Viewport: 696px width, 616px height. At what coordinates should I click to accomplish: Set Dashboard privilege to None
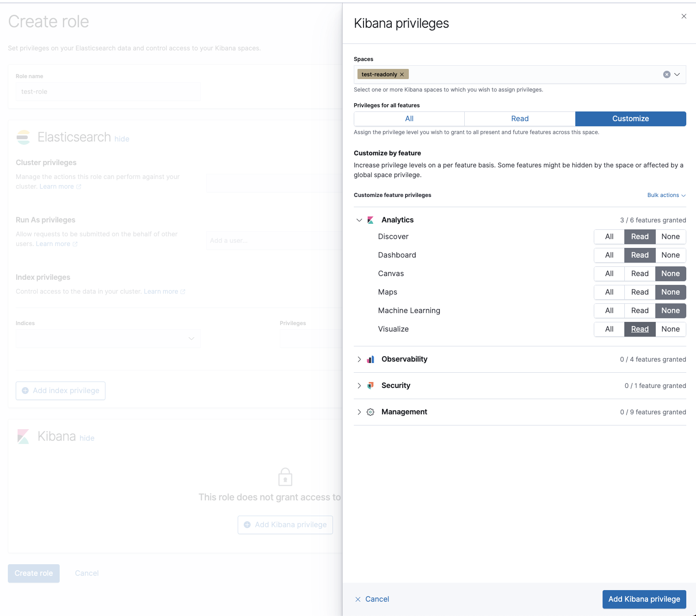tap(671, 255)
